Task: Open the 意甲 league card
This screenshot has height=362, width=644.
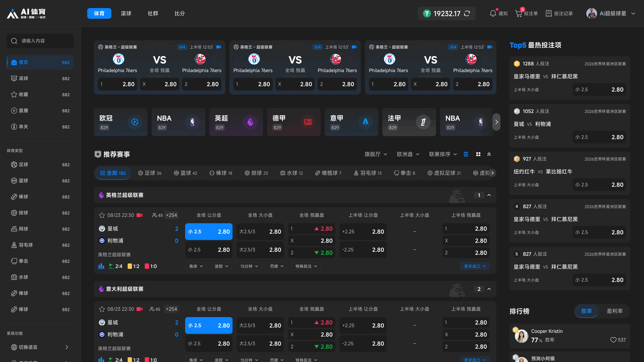Action: [x=352, y=122]
